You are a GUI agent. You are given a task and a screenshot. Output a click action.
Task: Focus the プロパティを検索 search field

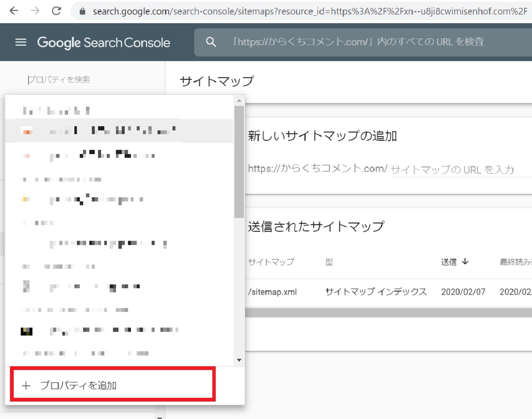tap(83, 79)
